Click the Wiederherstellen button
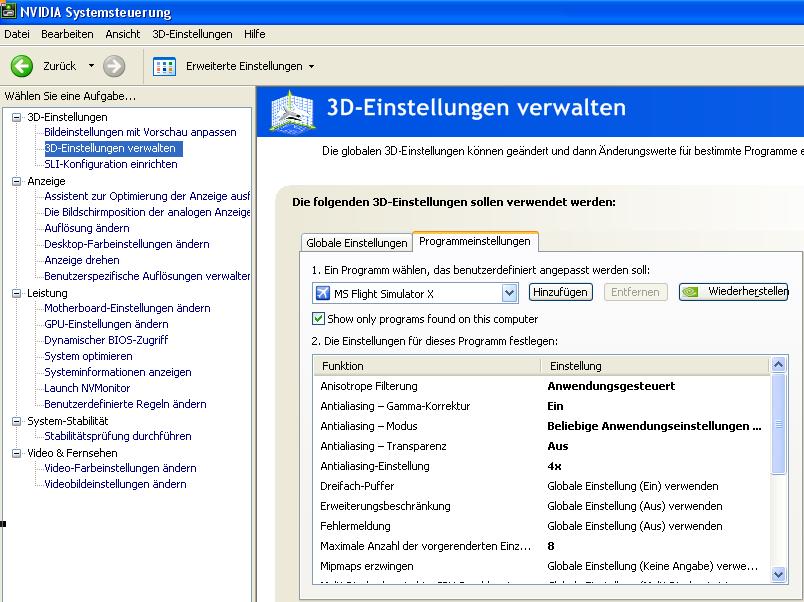The height and width of the screenshot is (602, 804). point(734,292)
